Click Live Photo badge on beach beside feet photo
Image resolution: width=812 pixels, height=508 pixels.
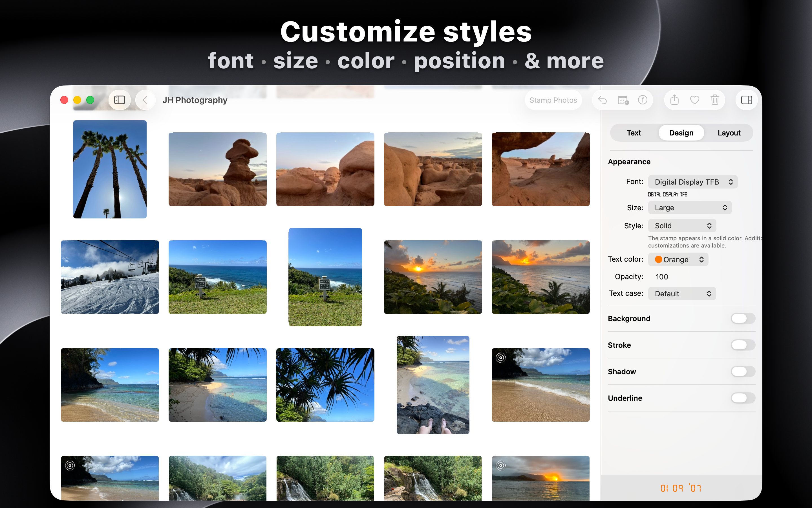501,358
